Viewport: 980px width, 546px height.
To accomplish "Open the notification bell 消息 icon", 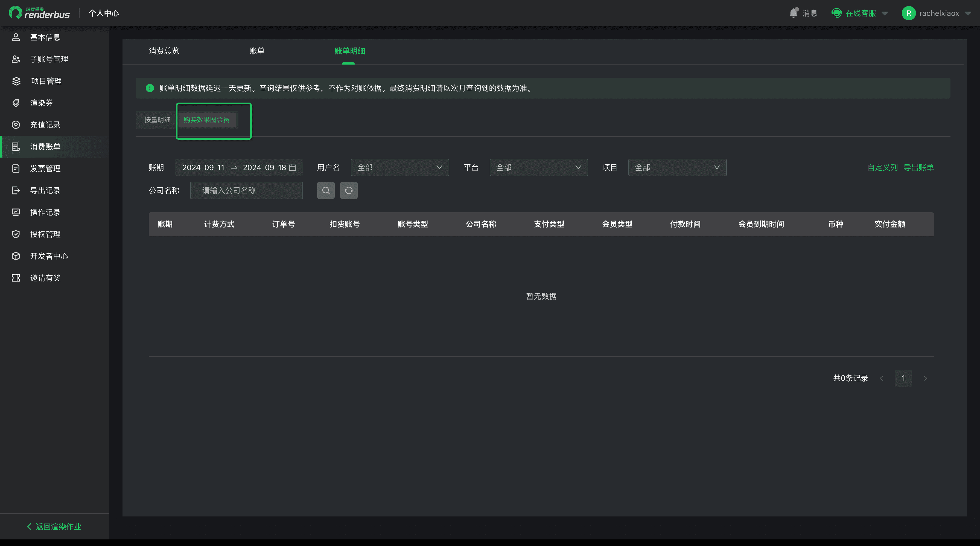I will pos(794,13).
